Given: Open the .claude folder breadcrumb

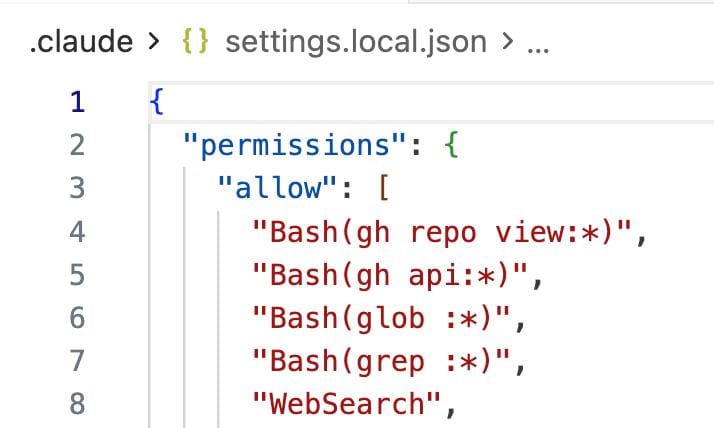Looking at the screenshot, I should pos(81,42).
